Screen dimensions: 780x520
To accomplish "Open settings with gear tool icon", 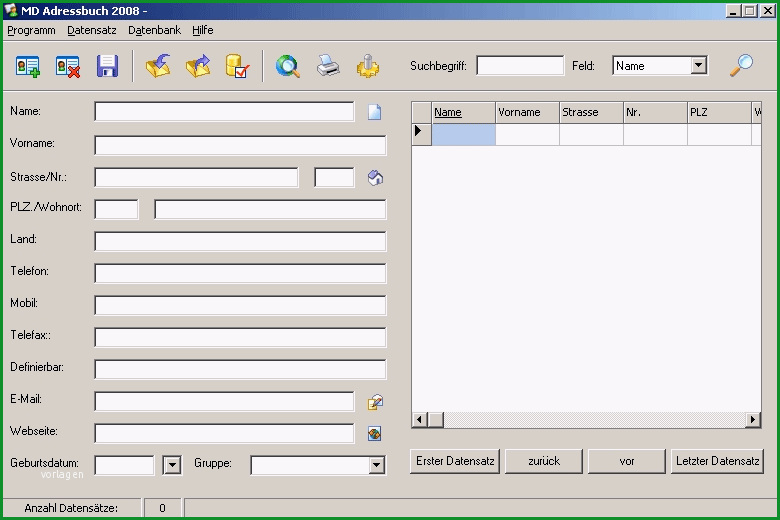I will (x=368, y=66).
